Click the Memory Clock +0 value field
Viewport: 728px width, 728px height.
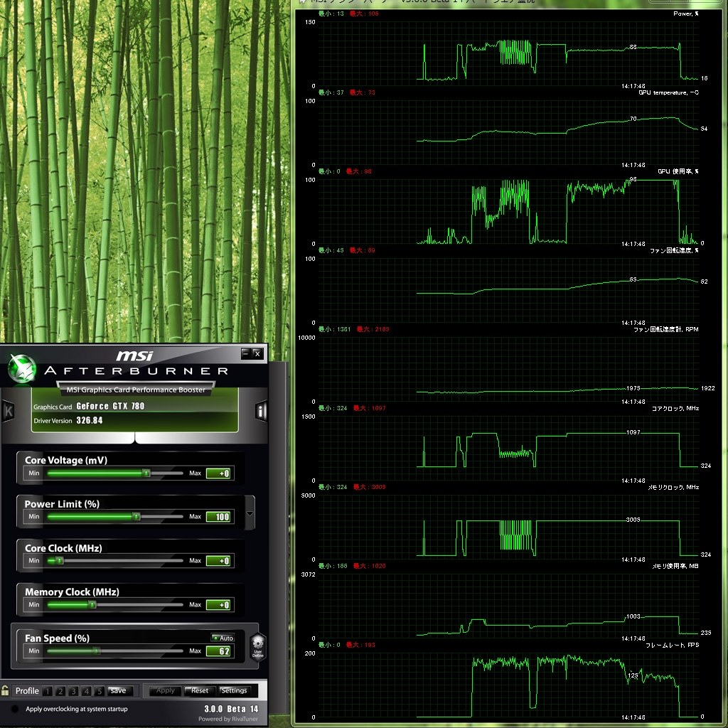[x=218, y=605]
